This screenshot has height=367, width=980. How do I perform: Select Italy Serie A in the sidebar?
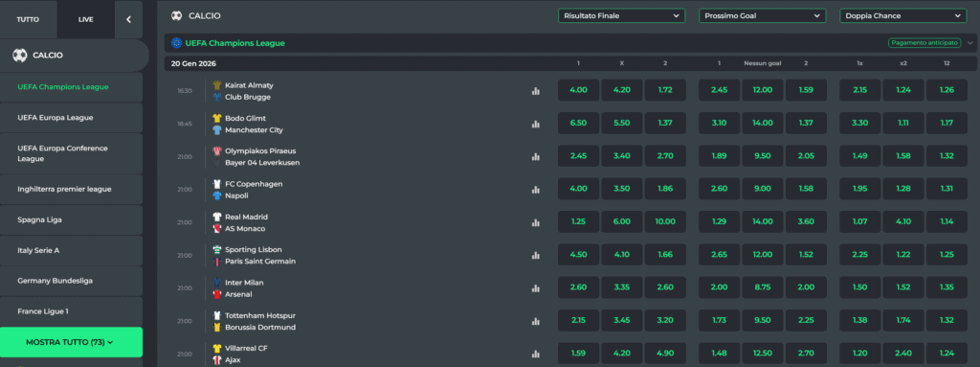[71, 250]
